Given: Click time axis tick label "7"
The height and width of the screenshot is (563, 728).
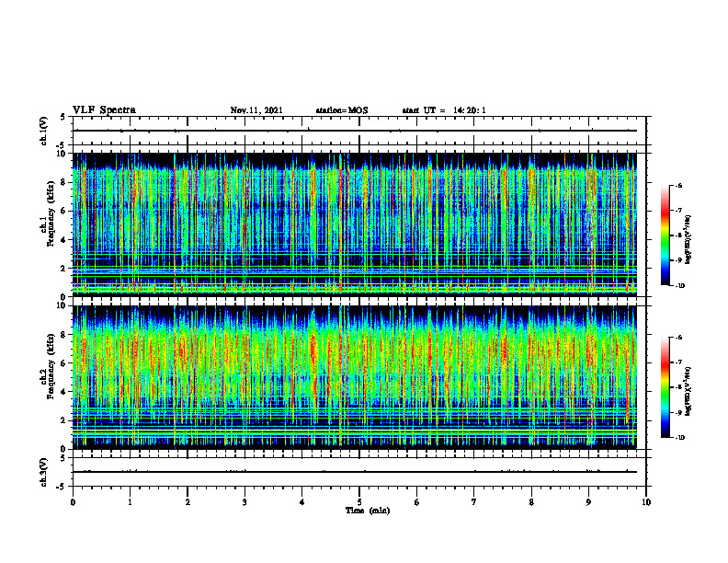Looking at the screenshot, I should 474,502.
